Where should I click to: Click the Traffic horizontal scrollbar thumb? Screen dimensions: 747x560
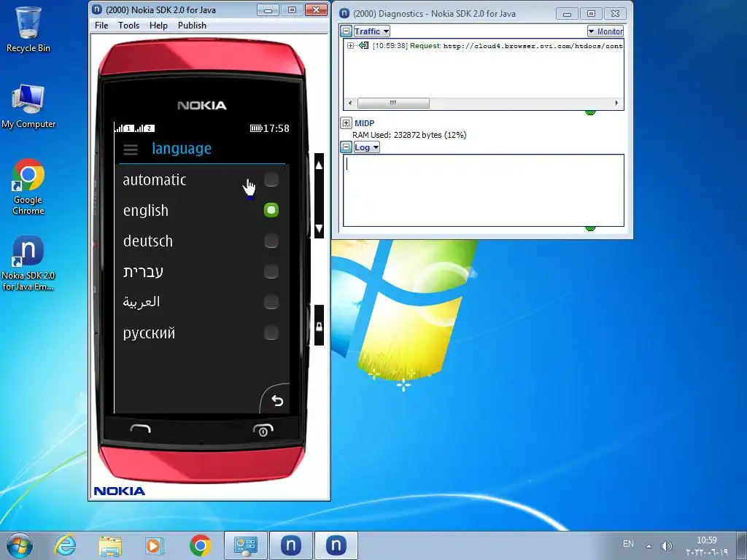[393, 103]
